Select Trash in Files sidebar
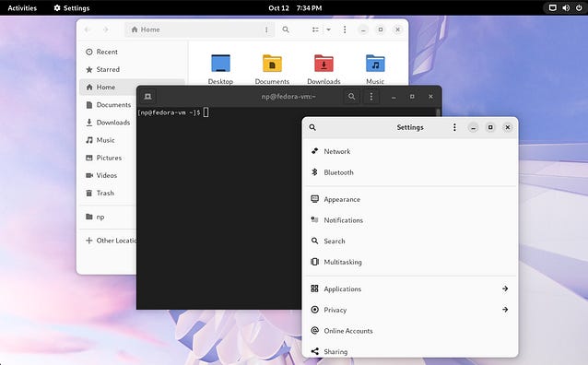The width and height of the screenshot is (588, 365). (109, 193)
